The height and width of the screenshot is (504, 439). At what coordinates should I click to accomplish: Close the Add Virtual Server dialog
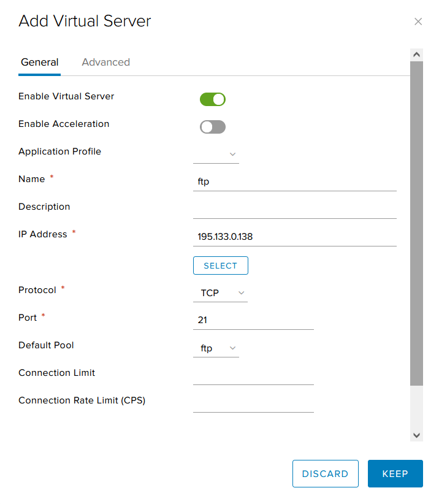point(418,21)
